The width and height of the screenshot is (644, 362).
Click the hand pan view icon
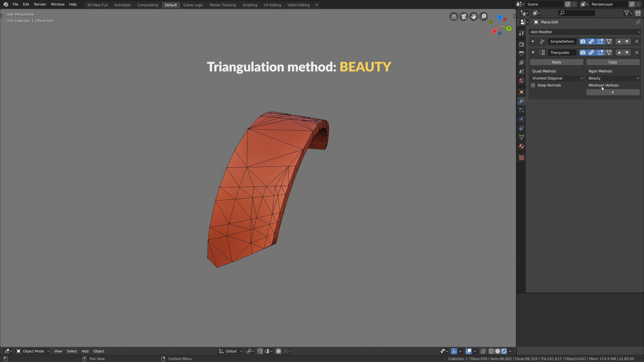[x=473, y=17]
